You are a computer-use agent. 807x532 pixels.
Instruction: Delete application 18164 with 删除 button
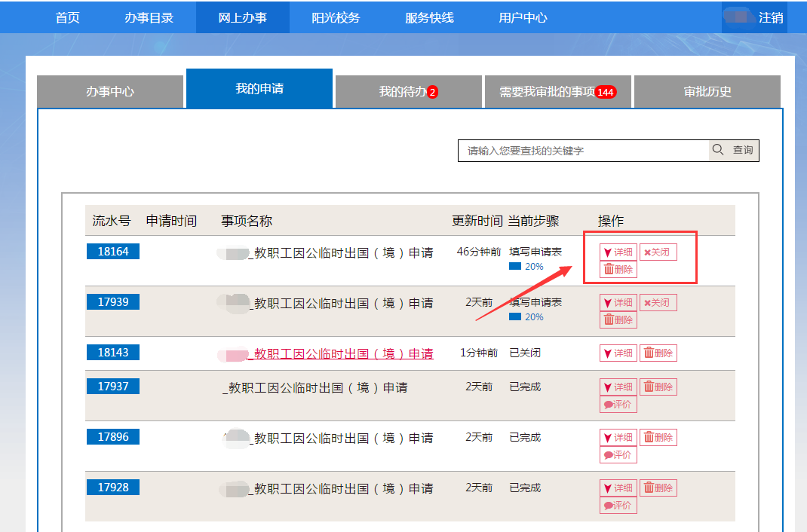coord(618,270)
